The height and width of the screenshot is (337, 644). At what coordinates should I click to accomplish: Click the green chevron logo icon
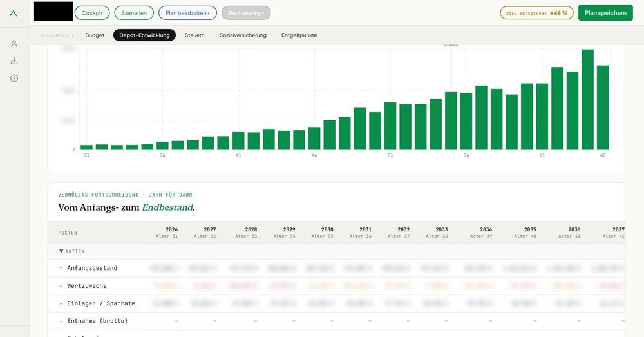click(x=14, y=14)
